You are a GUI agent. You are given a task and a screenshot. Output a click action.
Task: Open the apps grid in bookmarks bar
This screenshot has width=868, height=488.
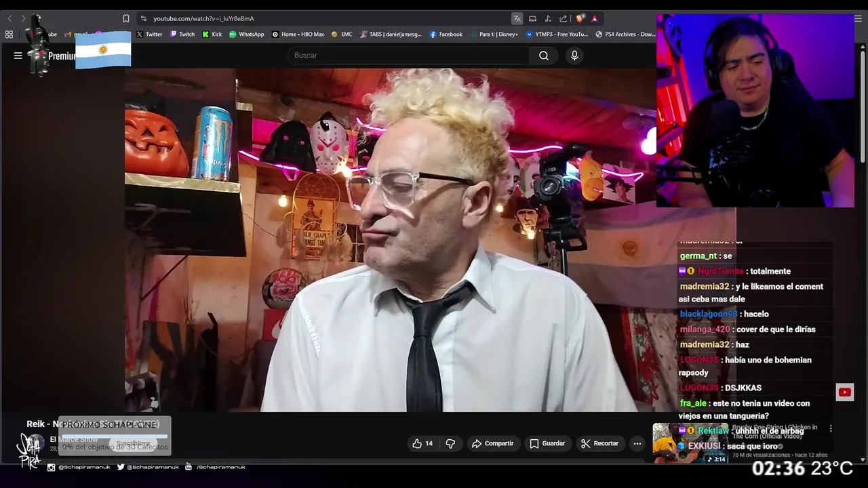(9, 35)
